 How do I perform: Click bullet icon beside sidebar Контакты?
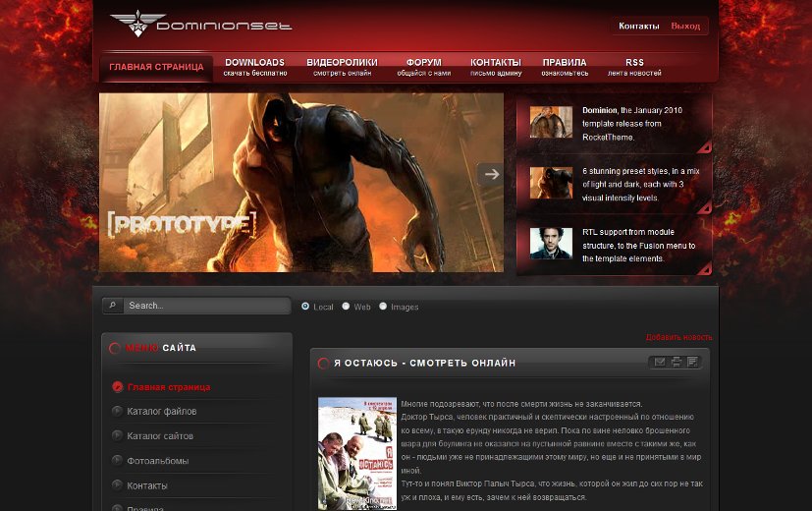coord(118,485)
